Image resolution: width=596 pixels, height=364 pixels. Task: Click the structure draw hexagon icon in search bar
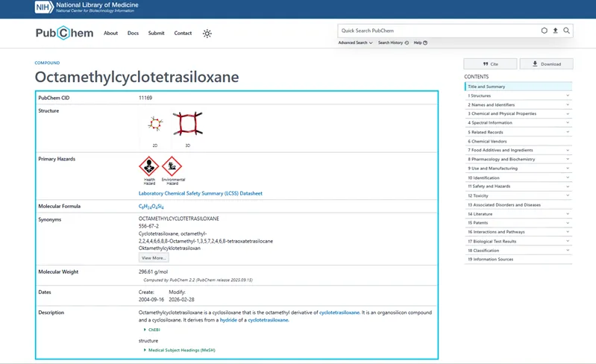(544, 31)
